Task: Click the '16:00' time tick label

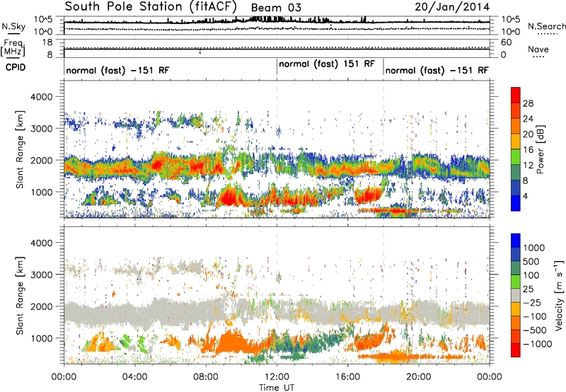Action: (347, 377)
